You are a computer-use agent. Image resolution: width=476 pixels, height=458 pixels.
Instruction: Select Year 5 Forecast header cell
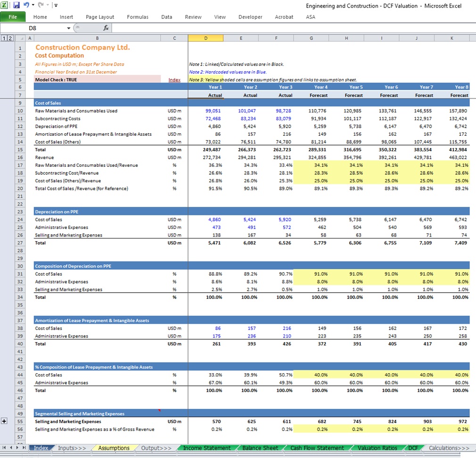click(347, 95)
